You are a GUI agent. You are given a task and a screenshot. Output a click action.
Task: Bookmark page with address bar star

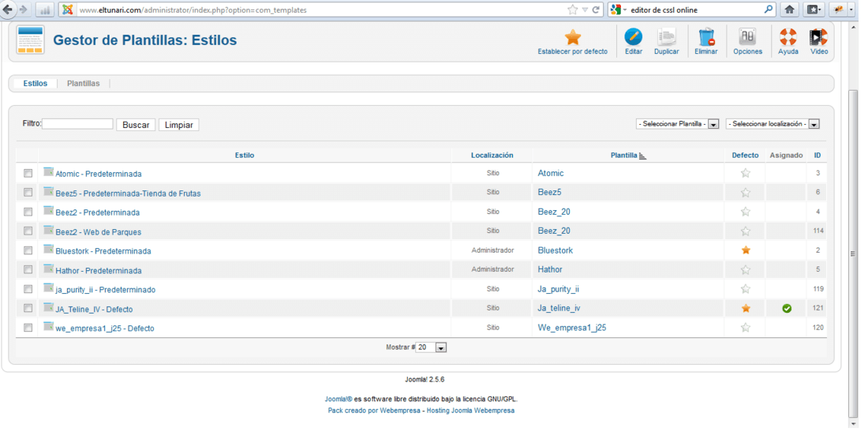pos(572,9)
